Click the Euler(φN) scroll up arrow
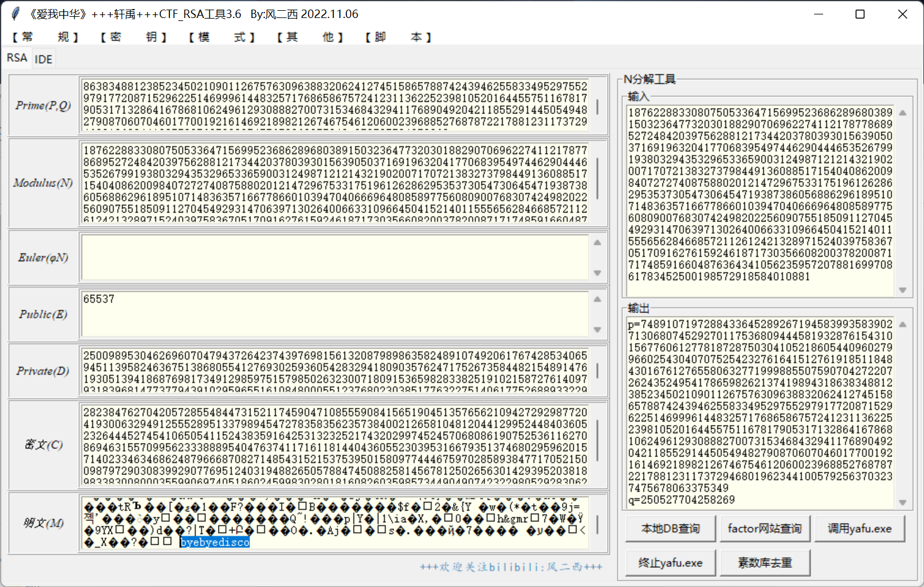Image resolution: width=924 pixels, height=587 pixels. pos(597,242)
